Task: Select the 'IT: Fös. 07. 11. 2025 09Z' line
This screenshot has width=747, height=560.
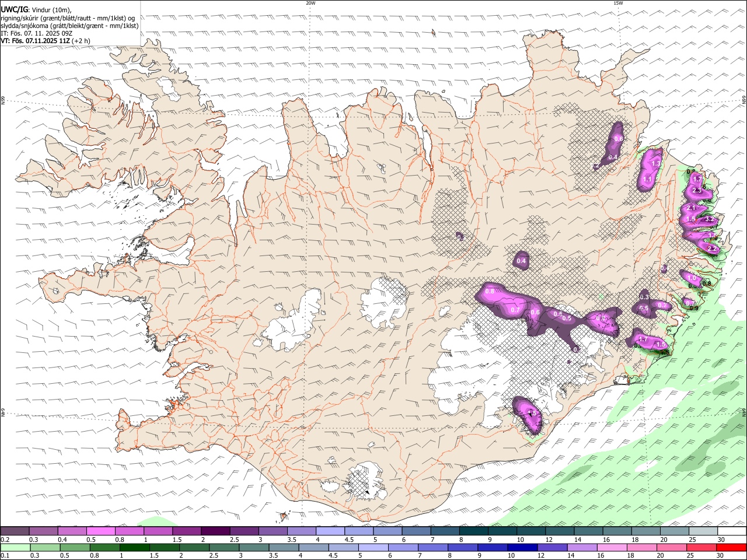Action: coord(36,33)
